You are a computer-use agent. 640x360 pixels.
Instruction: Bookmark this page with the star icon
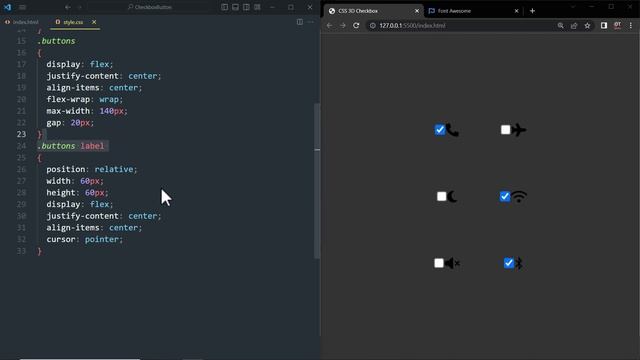[587, 26]
